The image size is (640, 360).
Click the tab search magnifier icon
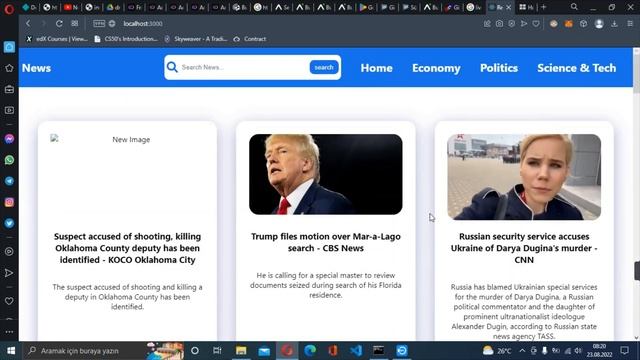(x=574, y=7)
